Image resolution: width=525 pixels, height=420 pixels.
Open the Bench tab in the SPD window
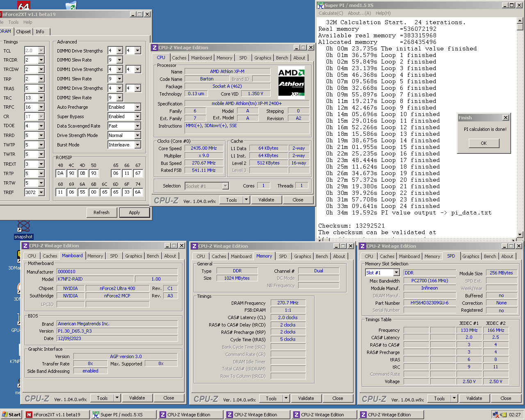tap(490, 256)
